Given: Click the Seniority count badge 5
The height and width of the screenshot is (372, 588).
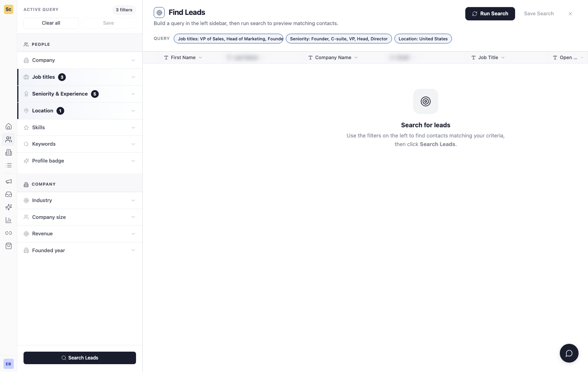Looking at the screenshot, I should pos(95,94).
